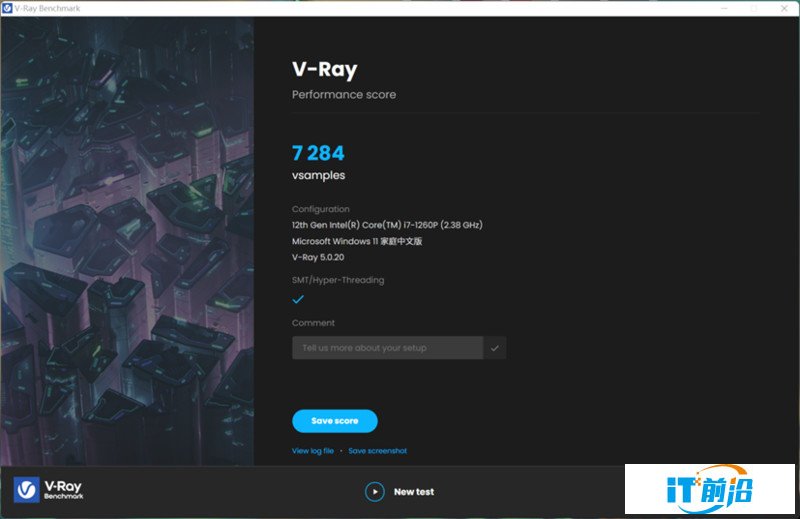Click the IT前沿 watermark logo

click(x=710, y=489)
